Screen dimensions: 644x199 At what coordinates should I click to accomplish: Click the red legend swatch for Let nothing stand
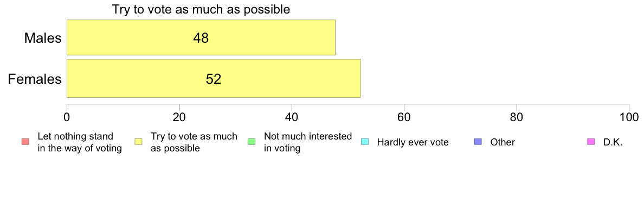[x=24, y=142]
